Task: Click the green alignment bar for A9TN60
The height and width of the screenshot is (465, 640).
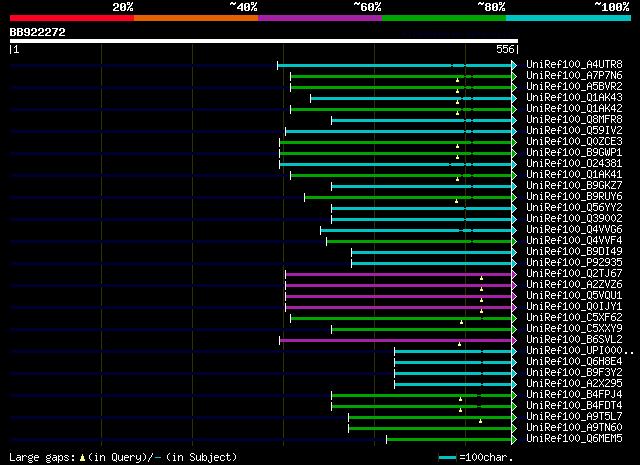Action: coord(430,429)
